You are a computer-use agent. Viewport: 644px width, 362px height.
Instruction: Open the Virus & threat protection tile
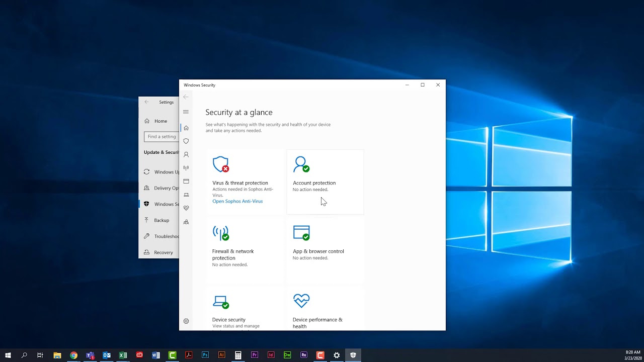tap(245, 182)
